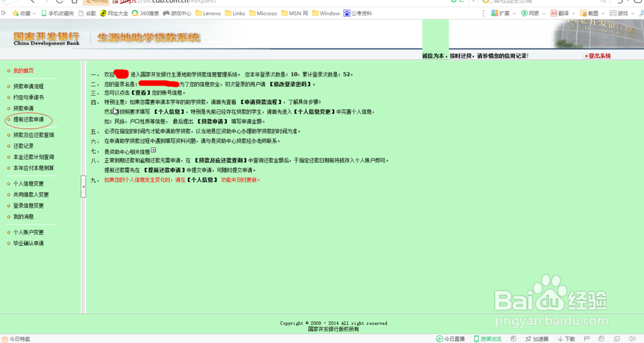644x343 pixels.
Task: Click 加速器 rocket icon
Action: coord(528,339)
